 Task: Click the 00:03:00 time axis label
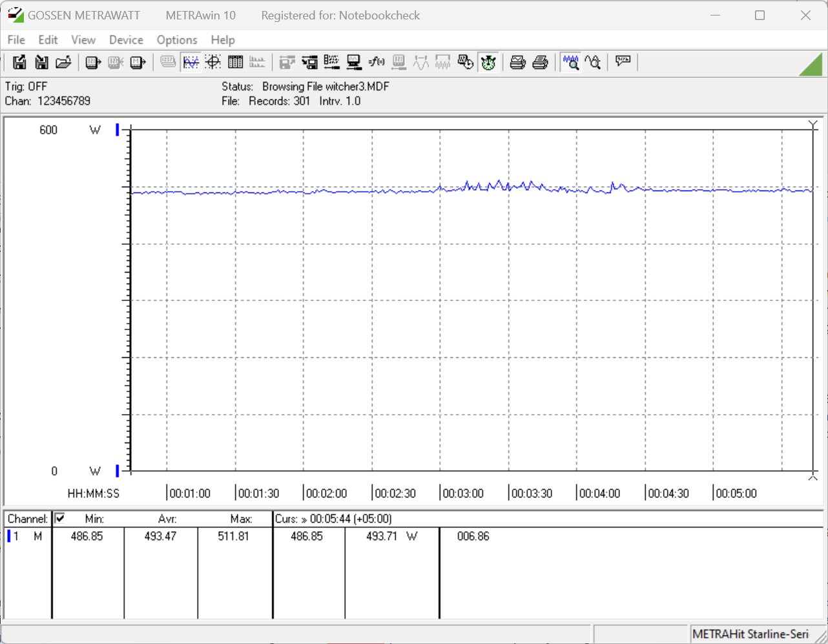coord(463,493)
